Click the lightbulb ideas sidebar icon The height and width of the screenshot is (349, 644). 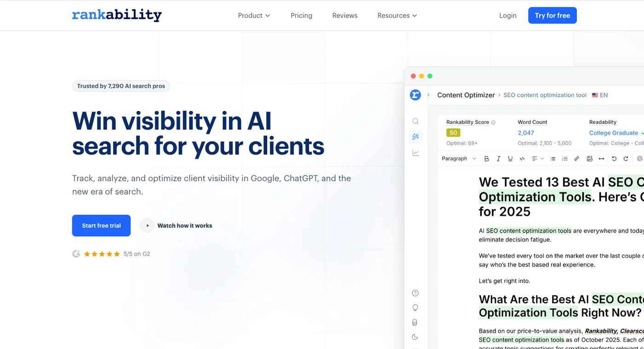pos(415,308)
